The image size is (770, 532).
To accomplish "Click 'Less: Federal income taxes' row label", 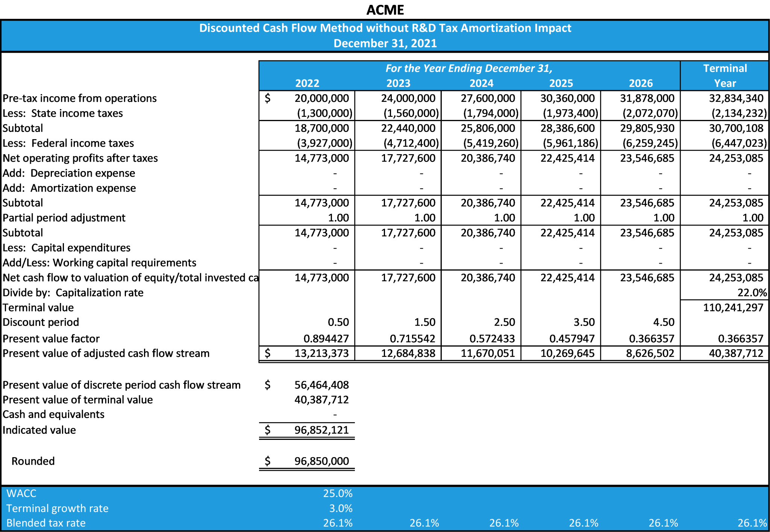I will (x=68, y=143).
